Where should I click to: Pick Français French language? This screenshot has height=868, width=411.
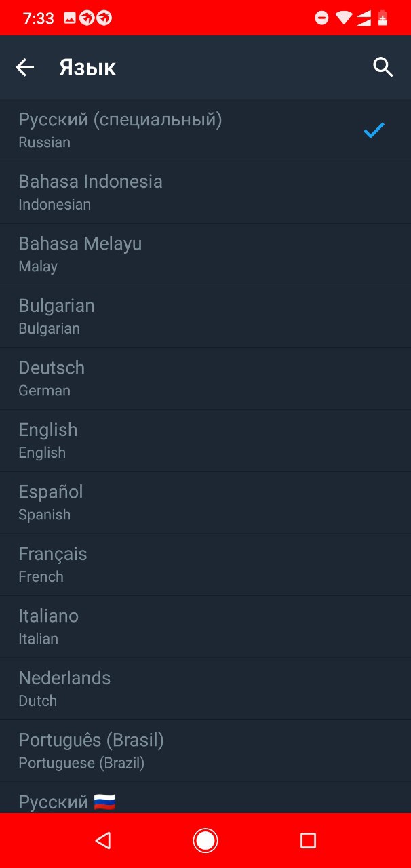[206, 565]
